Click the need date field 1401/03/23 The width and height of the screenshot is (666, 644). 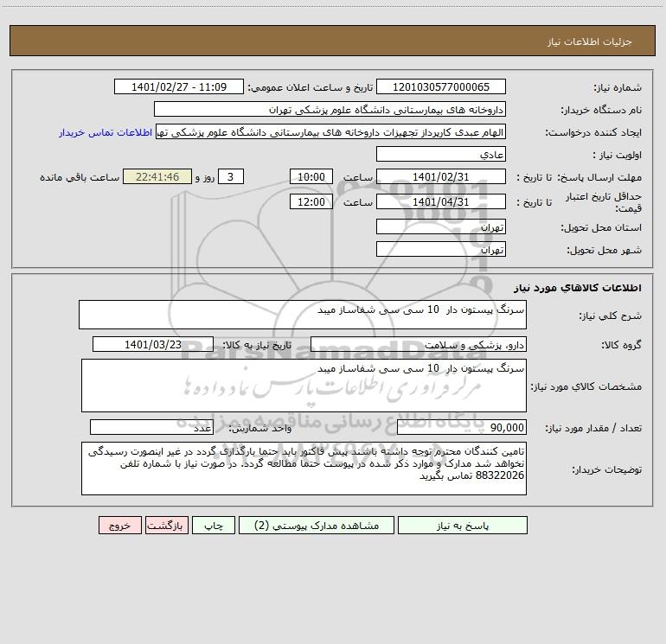(153, 344)
